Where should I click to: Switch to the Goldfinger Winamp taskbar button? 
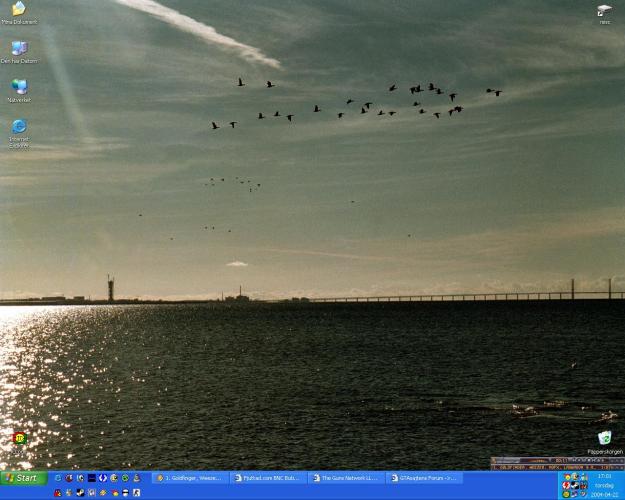[190, 478]
